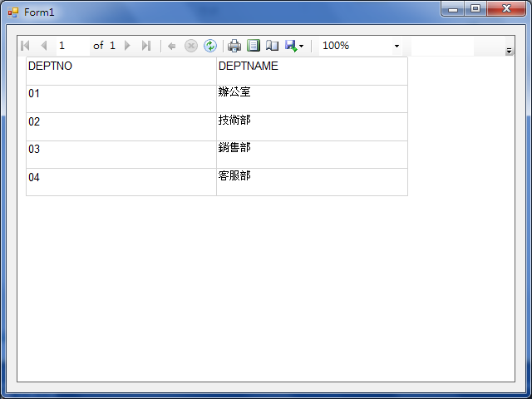The height and width of the screenshot is (399, 532).
Task: Click the find text search box
Action: (442, 46)
